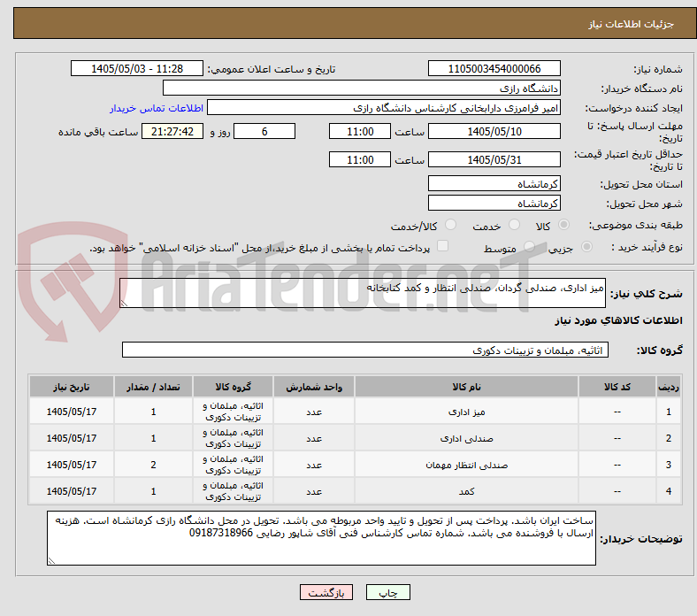
Task: Click the date 1405/05/17 in the کمد row
Action: [x=72, y=491]
